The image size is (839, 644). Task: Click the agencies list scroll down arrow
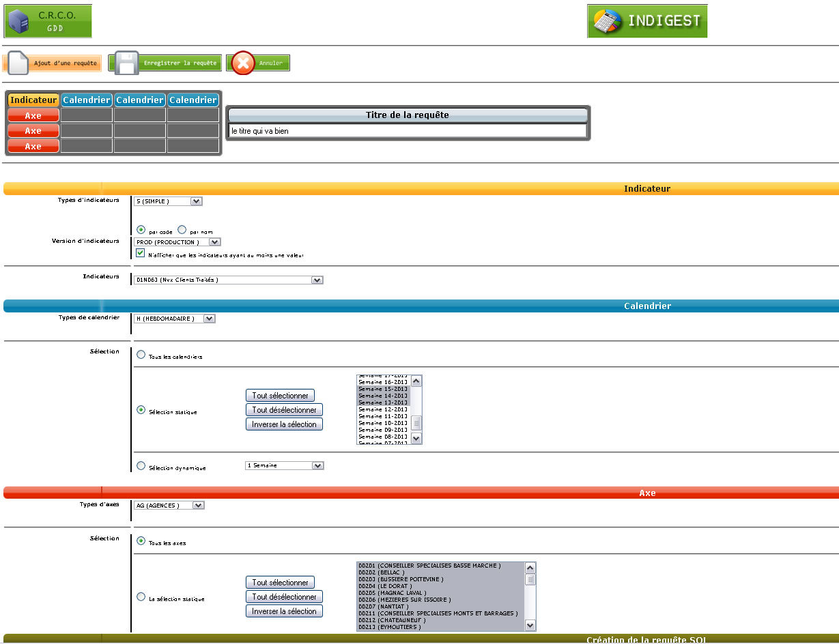pos(530,626)
